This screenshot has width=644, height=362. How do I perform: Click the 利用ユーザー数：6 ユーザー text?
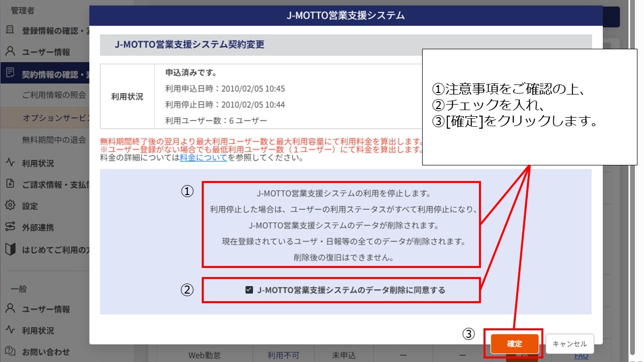(216, 121)
